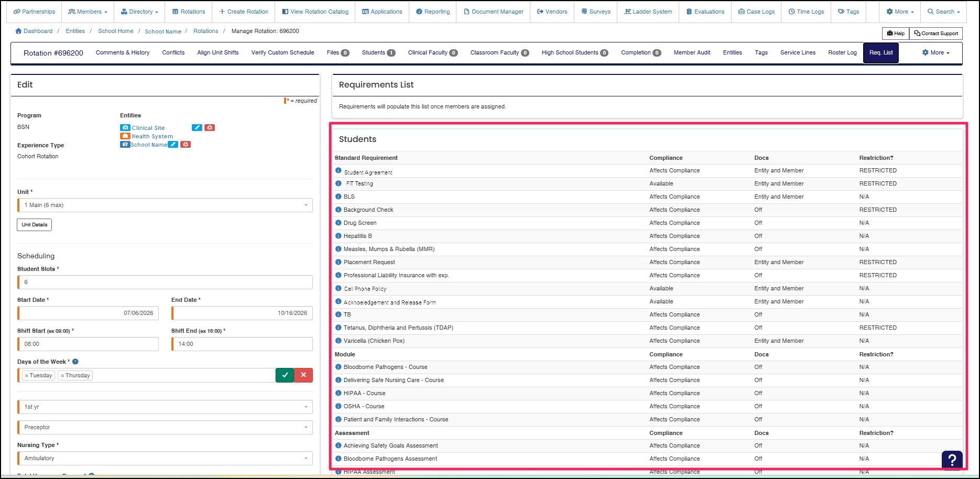Open the Nursing Type Ambulatory dropdown
The image size is (980, 479).
(165, 458)
